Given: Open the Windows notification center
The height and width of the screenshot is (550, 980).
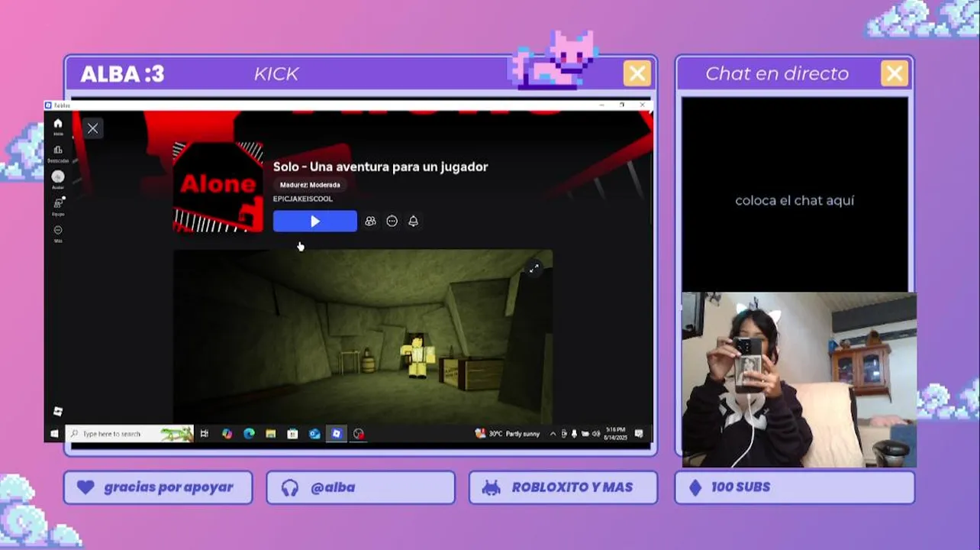Looking at the screenshot, I should [639, 433].
